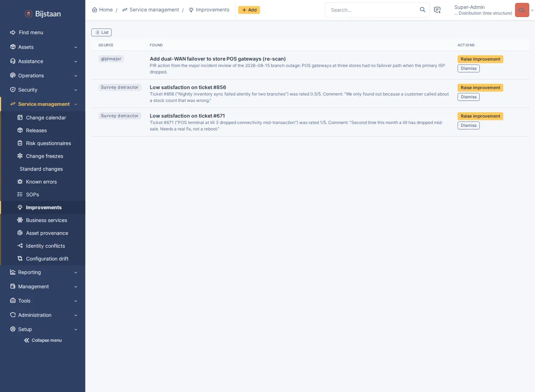Click the Asset provenance fingerprint icon
This screenshot has width=535, height=392.
click(20, 233)
